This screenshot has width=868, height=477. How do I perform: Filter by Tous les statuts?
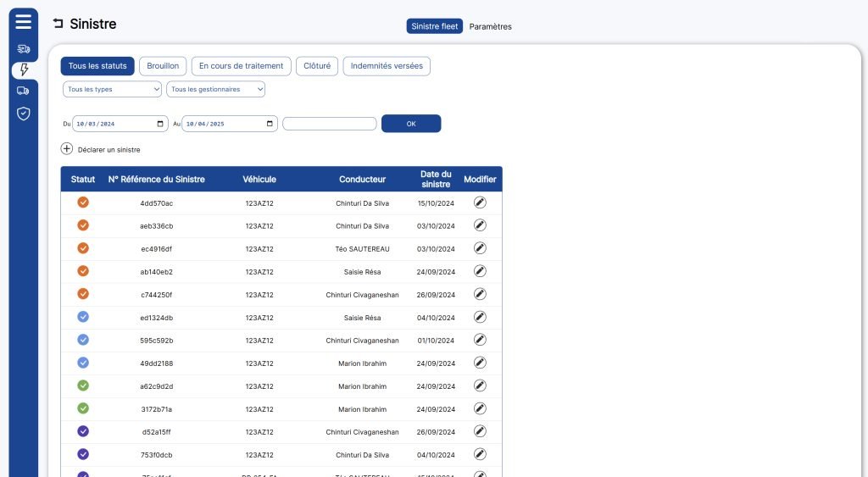(x=97, y=66)
